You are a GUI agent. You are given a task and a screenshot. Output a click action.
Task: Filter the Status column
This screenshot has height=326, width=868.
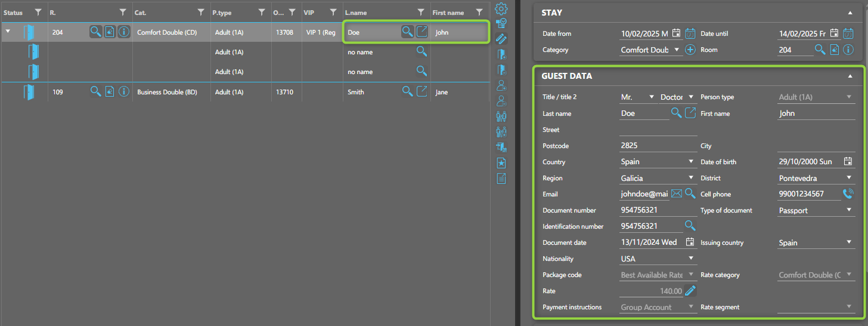[x=38, y=12]
